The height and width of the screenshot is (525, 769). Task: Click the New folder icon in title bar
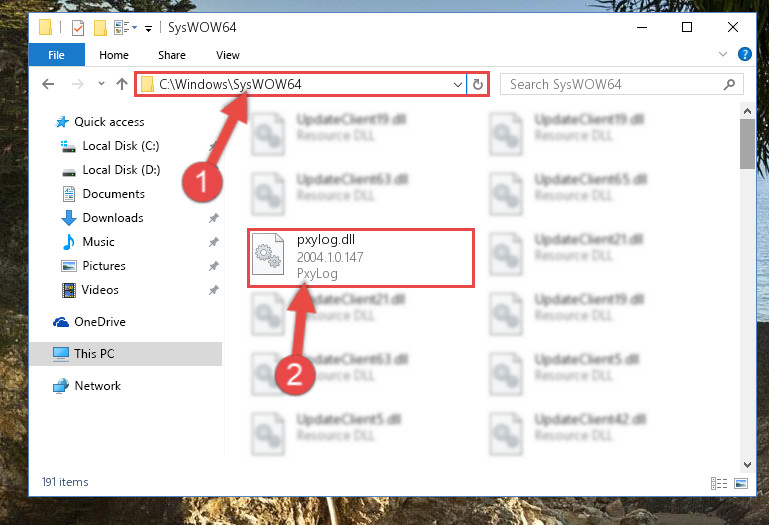click(x=100, y=27)
